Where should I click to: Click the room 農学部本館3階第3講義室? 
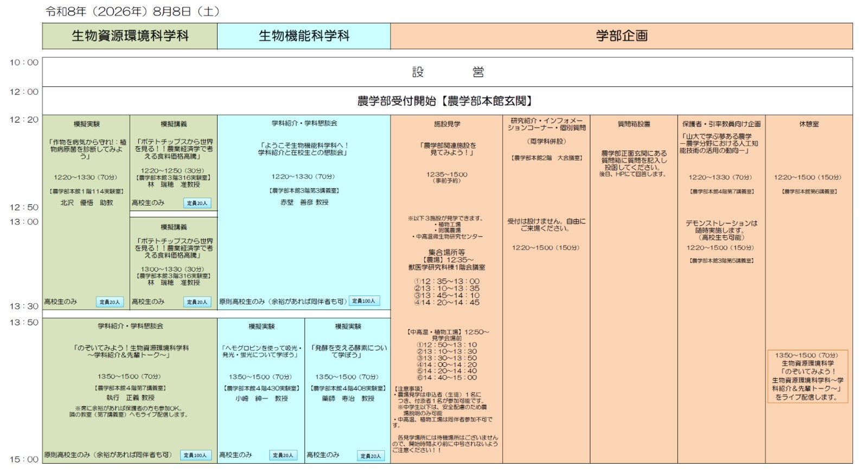[x=304, y=190]
